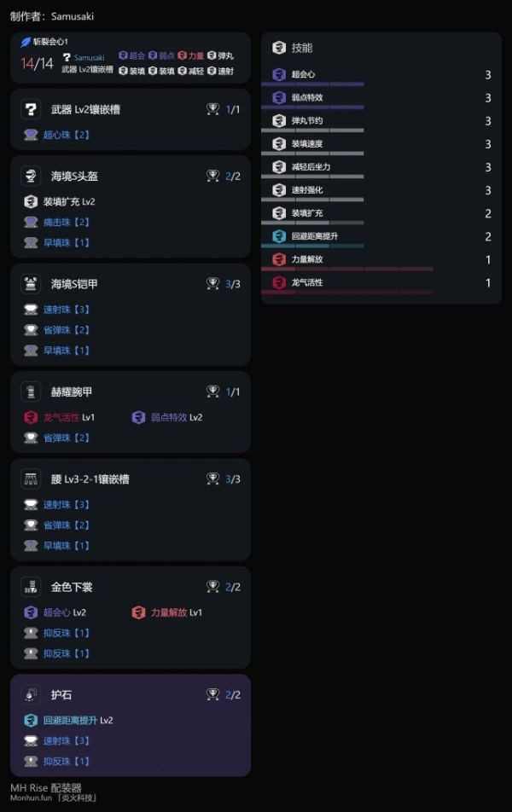
Task: Select the 超心珠【2】 decoration on weapon
Action: click(67, 135)
